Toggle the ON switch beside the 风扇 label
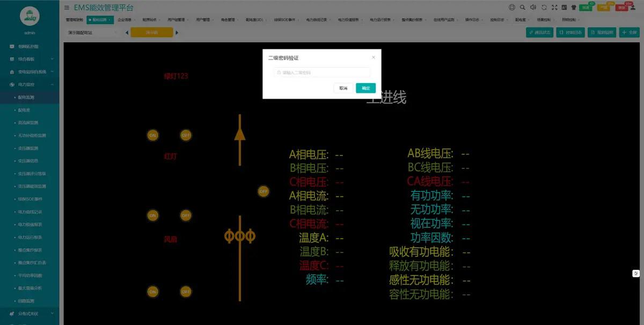 [x=152, y=216]
